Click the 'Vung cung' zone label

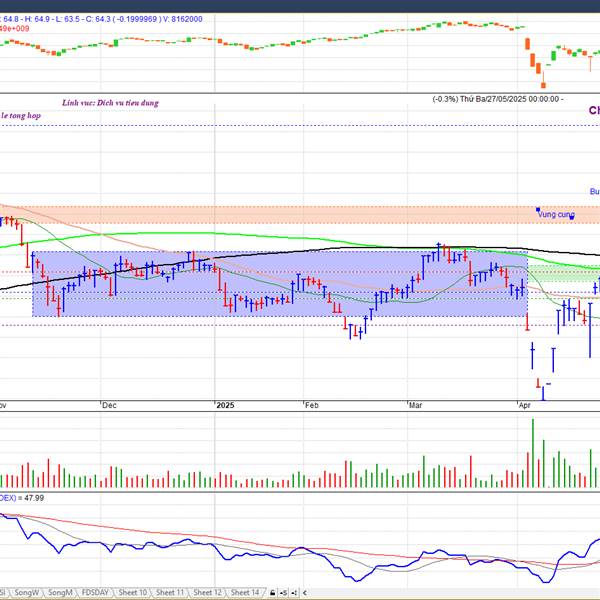pos(556,214)
